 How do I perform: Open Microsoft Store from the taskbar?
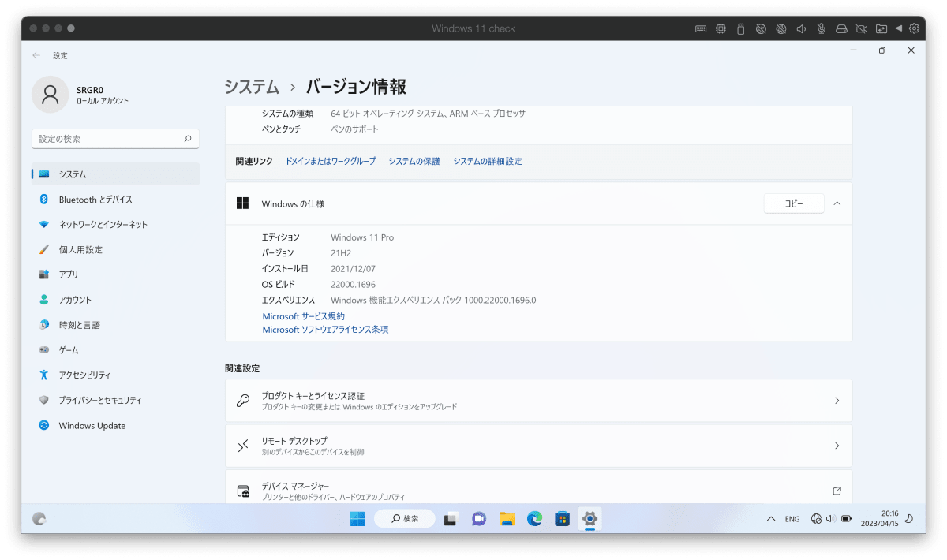562,519
